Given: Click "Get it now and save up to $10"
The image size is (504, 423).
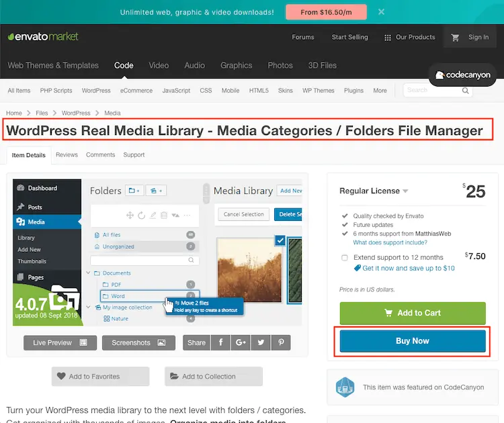Looking at the screenshot, I should point(408,268).
